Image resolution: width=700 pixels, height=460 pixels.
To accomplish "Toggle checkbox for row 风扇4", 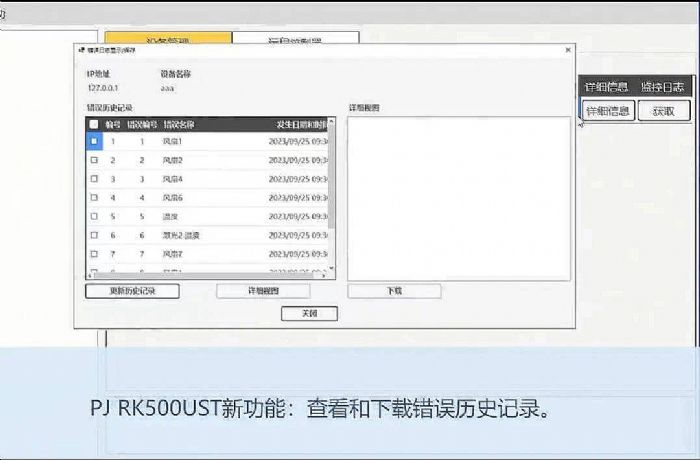I will click(x=94, y=179).
